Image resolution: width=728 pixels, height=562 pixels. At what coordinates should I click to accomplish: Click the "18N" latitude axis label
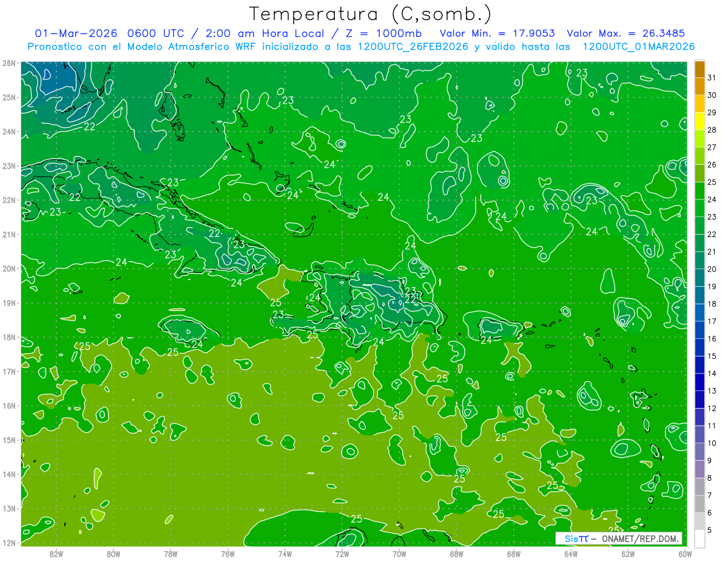point(8,337)
